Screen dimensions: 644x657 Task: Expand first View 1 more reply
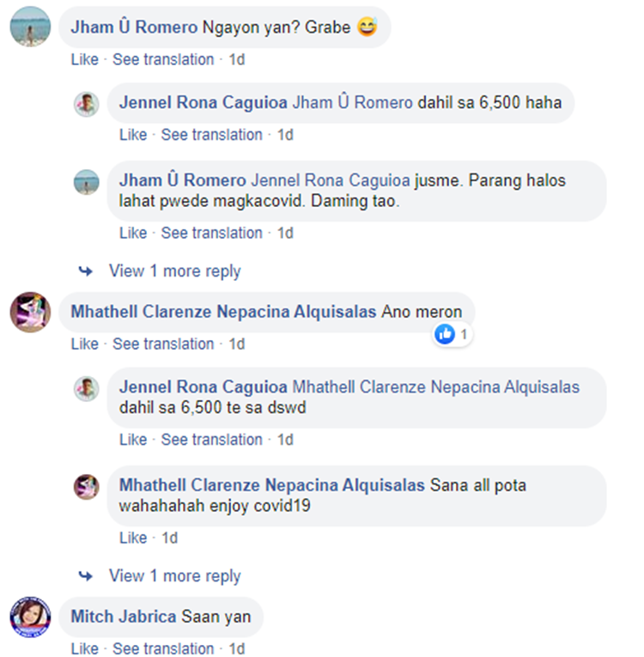(x=174, y=271)
